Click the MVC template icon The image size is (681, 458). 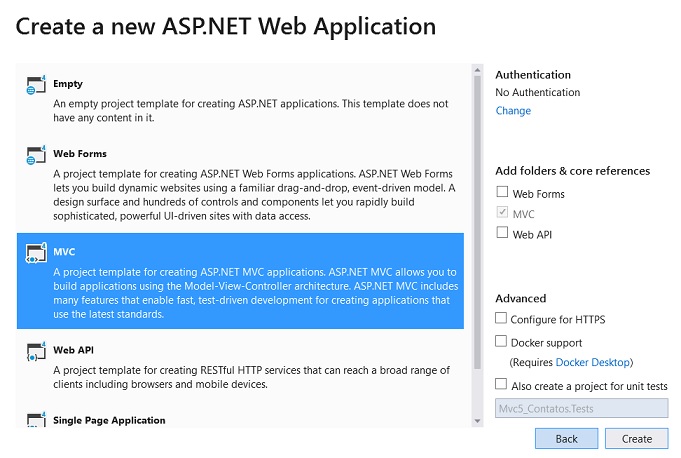(x=36, y=253)
